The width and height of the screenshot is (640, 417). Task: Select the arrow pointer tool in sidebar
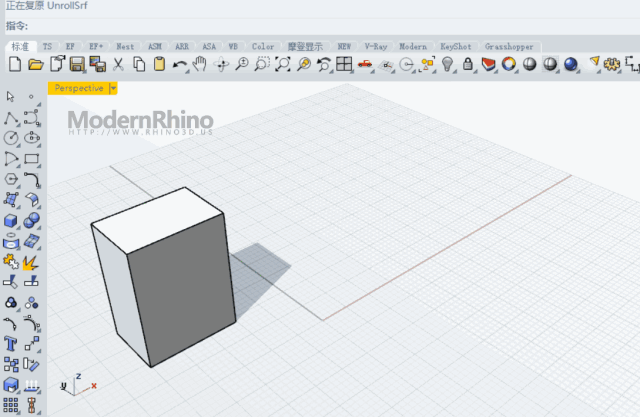10,97
